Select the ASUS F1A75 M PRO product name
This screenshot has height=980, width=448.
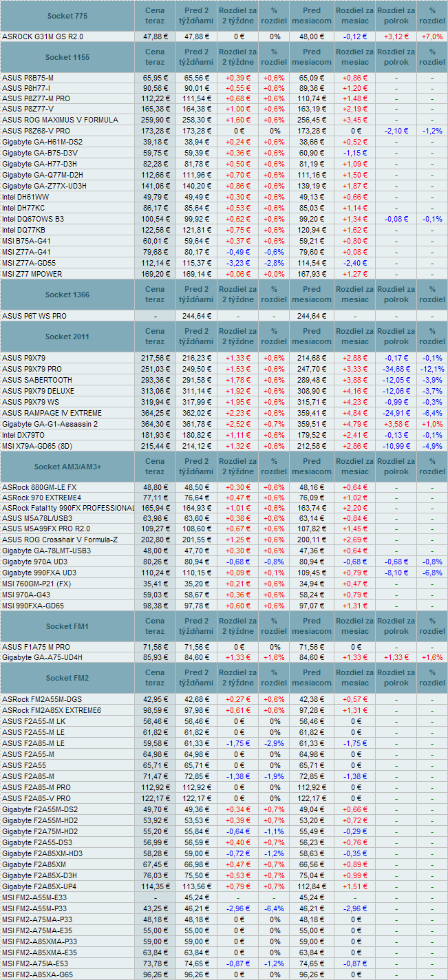(x=36, y=647)
